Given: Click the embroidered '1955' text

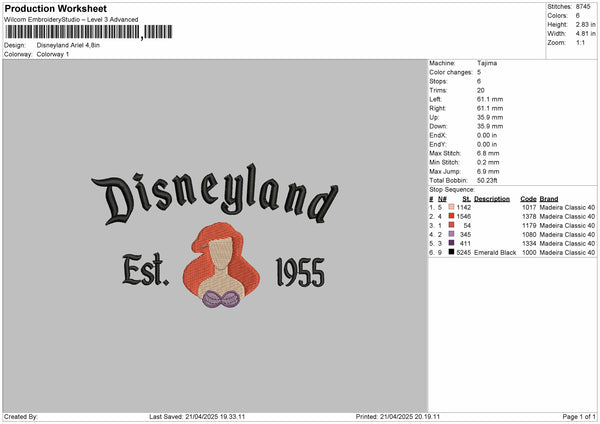Looking at the screenshot, I should pyautogui.click(x=300, y=272).
